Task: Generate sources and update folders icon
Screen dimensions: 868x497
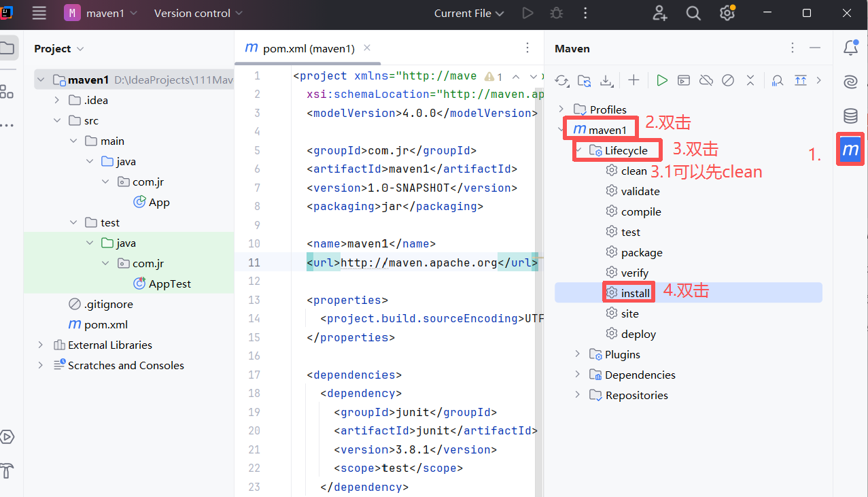Action: click(584, 80)
